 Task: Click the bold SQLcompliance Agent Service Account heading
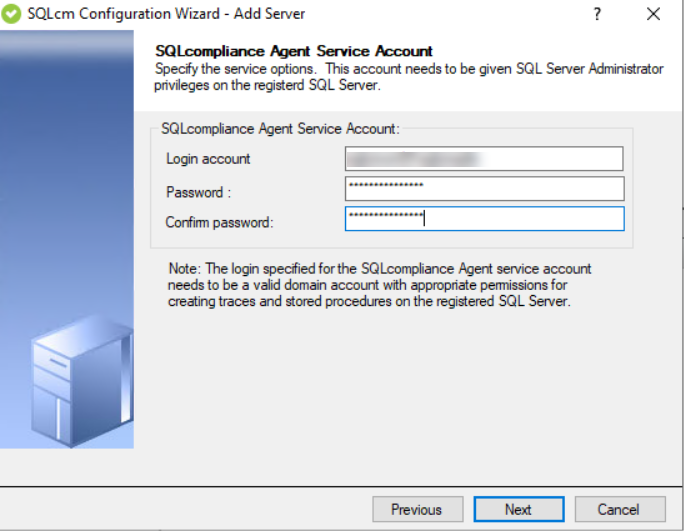[x=294, y=51]
